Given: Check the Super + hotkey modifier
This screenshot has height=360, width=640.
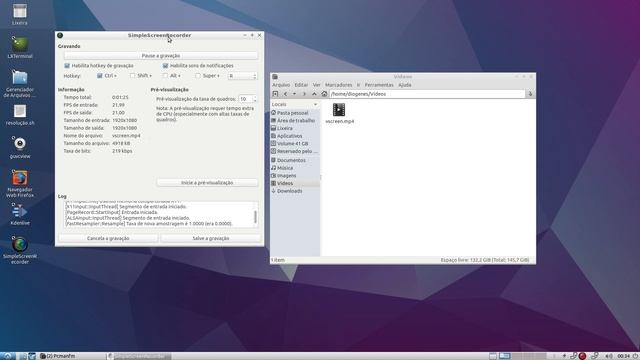Looking at the screenshot, I should click(x=198, y=76).
